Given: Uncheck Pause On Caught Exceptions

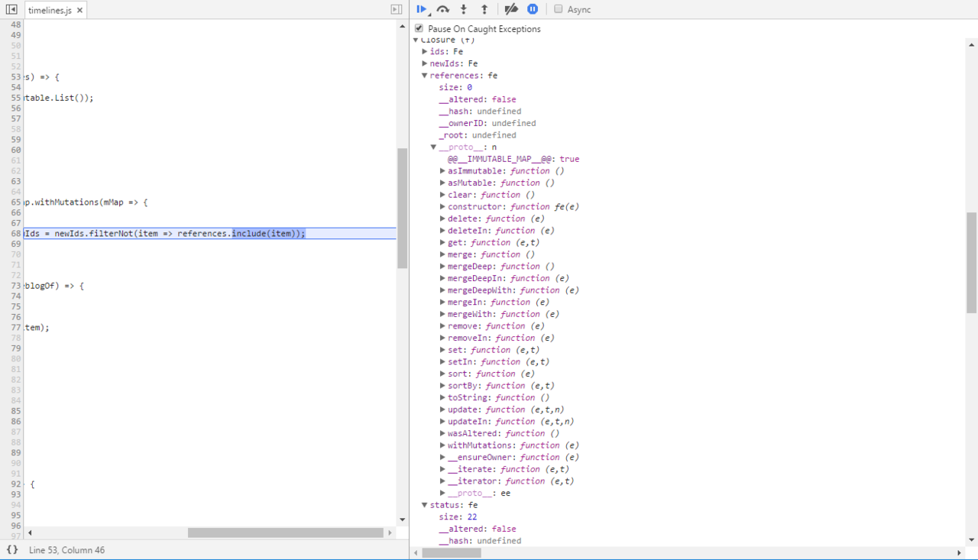Looking at the screenshot, I should coord(419,28).
